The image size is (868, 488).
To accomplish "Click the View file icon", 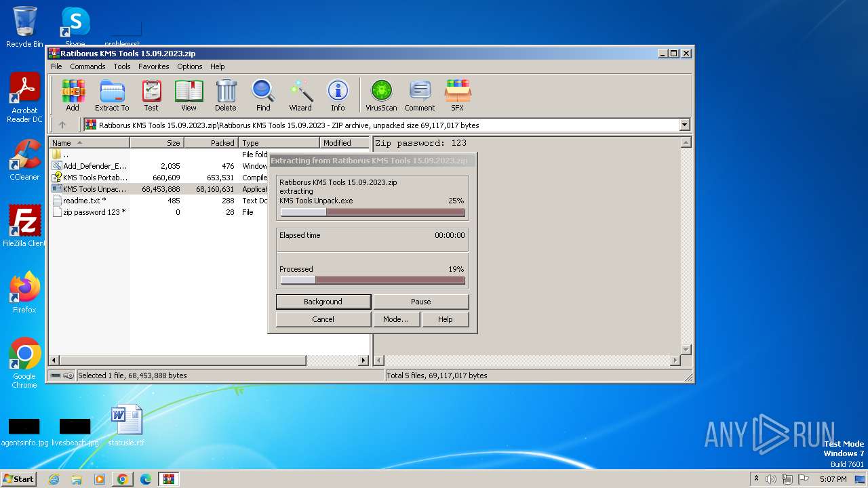I will [189, 95].
